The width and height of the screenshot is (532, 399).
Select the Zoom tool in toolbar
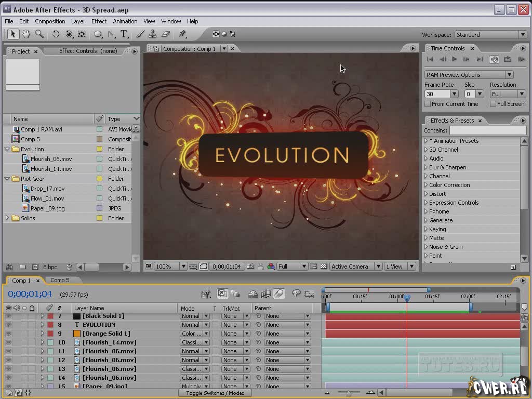coord(39,34)
